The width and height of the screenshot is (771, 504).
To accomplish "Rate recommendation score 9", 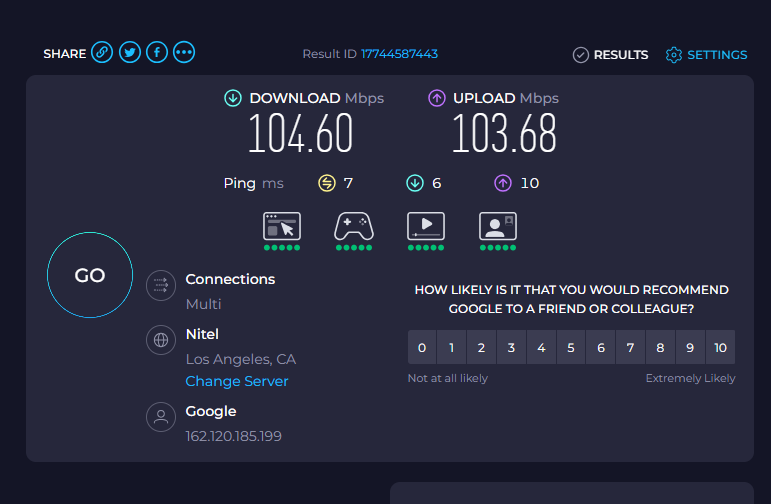I will (x=690, y=347).
